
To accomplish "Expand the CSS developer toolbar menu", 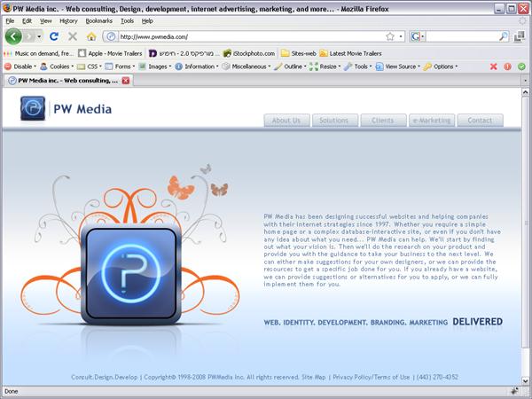I will click(90, 66).
